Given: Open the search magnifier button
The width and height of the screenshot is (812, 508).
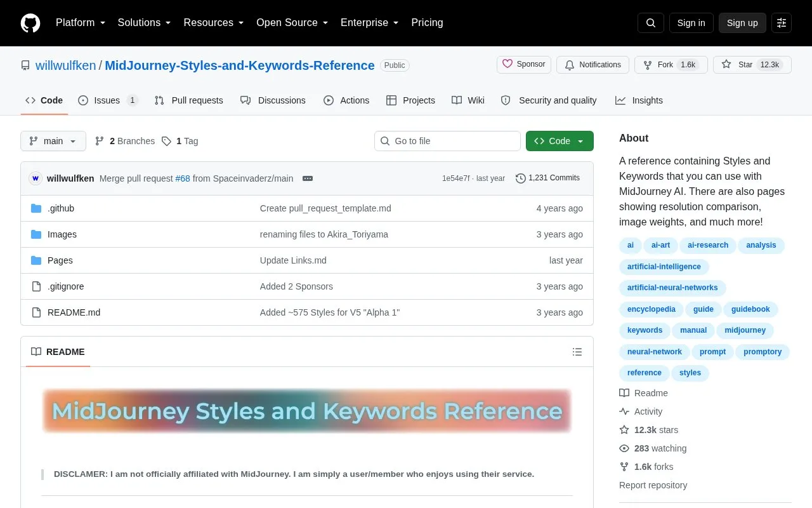Looking at the screenshot, I should click(651, 23).
